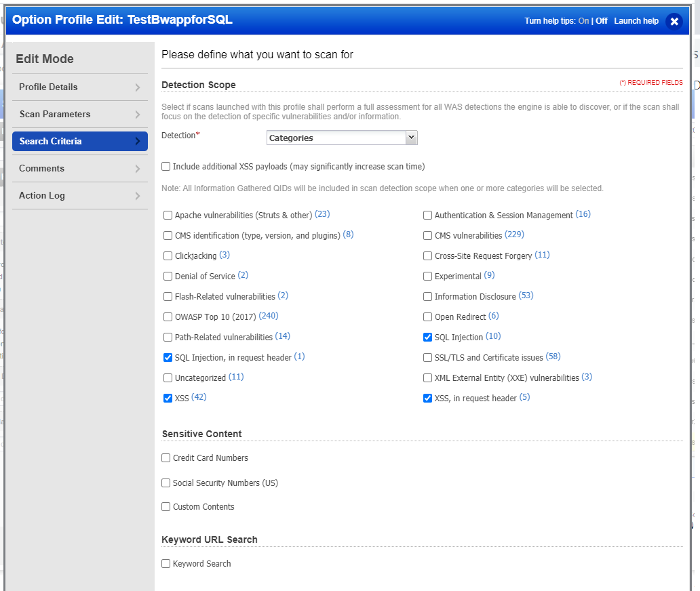Enable OWASP Top 10 (2017) category

pyautogui.click(x=168, y=317)
